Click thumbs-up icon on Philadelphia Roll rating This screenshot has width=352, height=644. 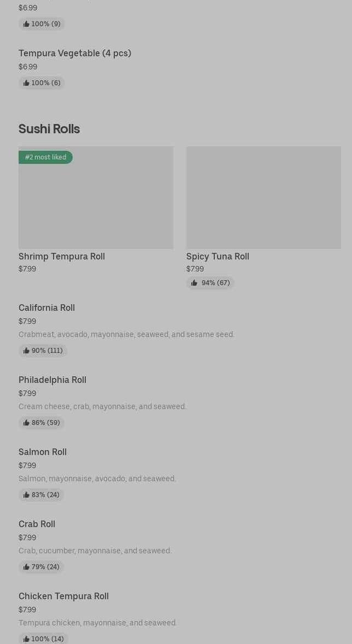[x=26, y=423]
